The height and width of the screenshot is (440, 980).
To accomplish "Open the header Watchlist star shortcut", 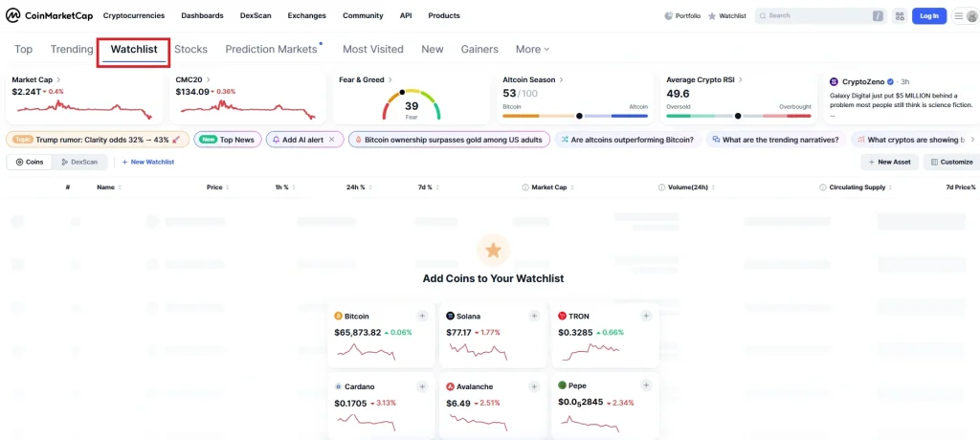I will (x=727, y=16).
